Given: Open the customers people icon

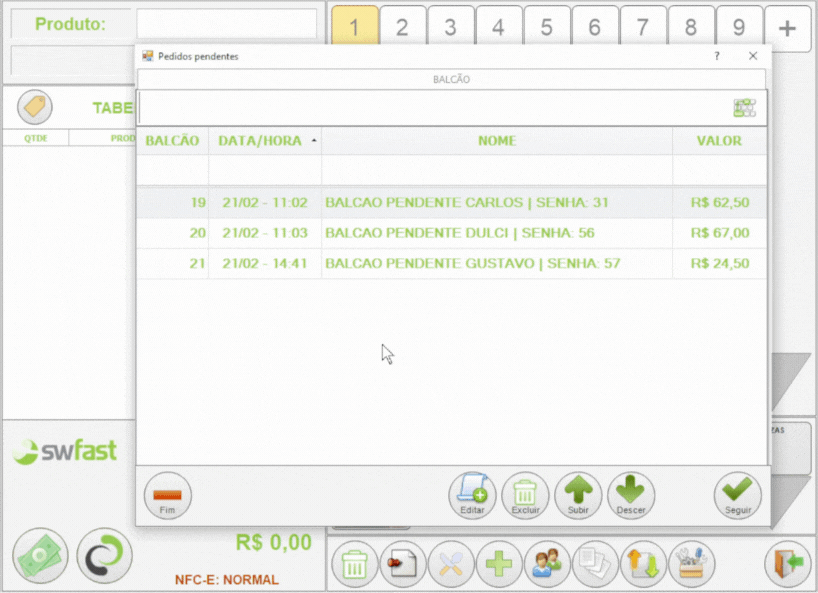Looking at the screenshot, I should click(547, 564).
